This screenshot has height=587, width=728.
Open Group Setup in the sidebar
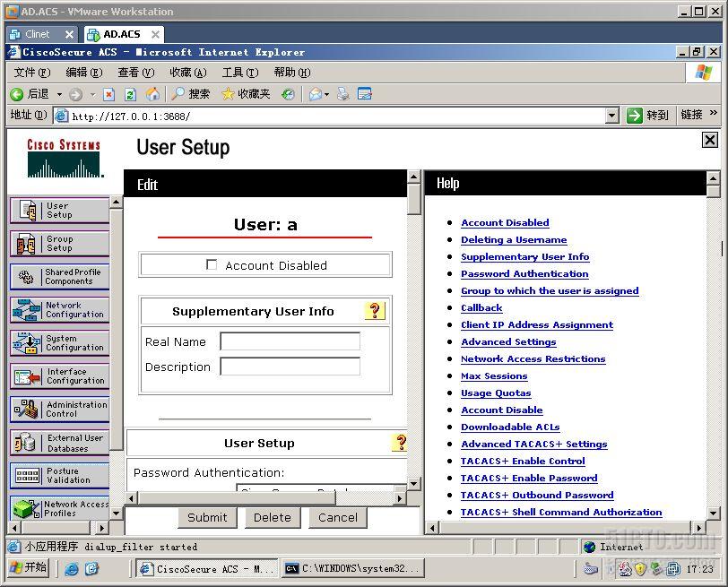click(x=59, y=244)
